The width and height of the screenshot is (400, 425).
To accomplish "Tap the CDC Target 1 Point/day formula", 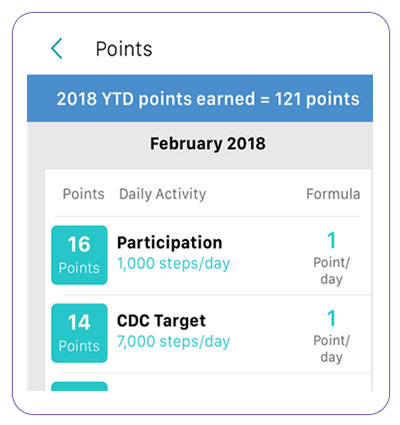I will [331, 336].
